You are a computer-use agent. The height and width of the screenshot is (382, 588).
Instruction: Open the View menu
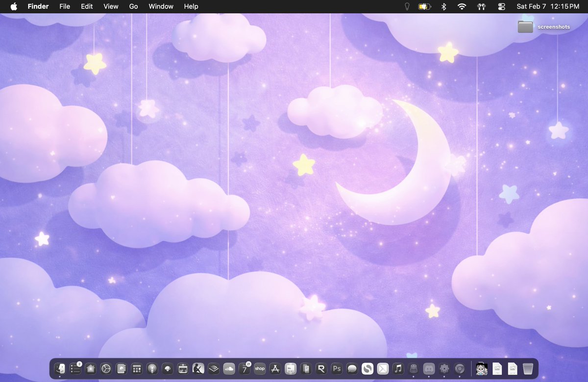(x=111, y=6)
